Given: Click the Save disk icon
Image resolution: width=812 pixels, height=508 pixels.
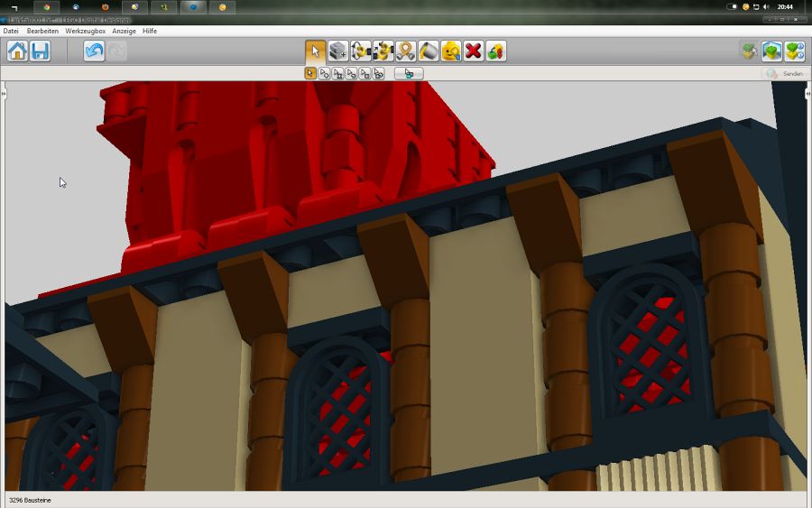Looking at the screenshot, I should [40, 51].
